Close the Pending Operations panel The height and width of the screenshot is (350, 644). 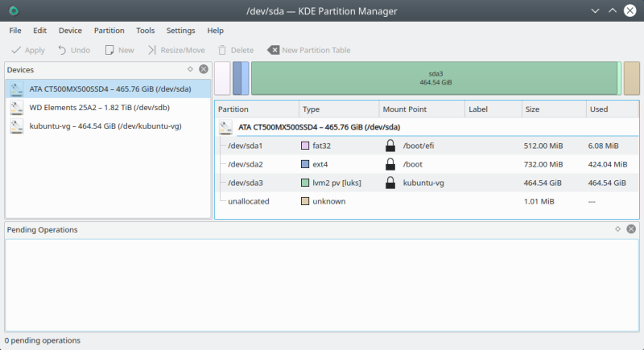click(x=631, y=229)
